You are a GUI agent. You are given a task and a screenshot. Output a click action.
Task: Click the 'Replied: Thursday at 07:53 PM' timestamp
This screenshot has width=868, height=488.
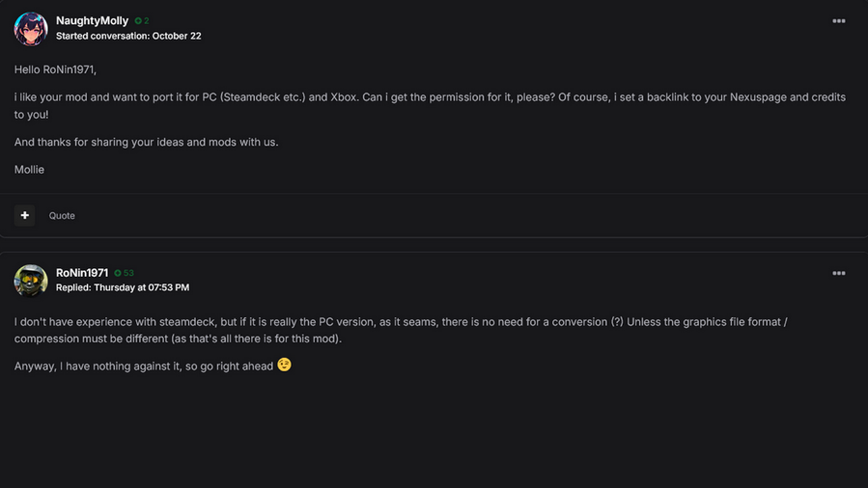122,288
